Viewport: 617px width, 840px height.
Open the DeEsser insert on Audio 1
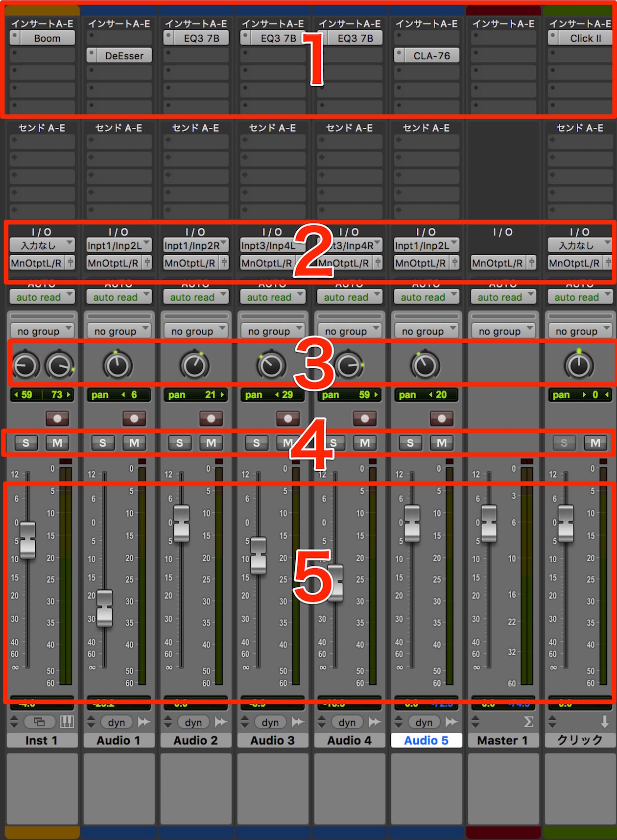coord(124,56)
